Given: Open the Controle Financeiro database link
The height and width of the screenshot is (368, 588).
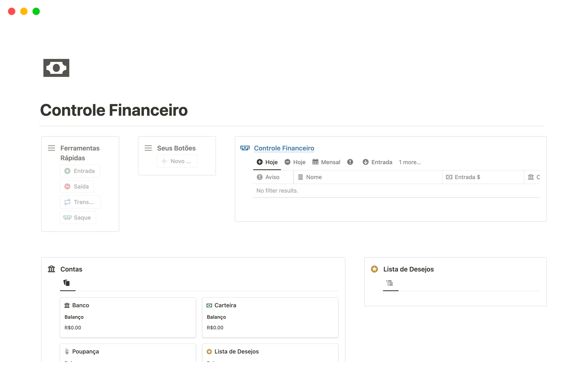Looking at the screenshot, I should [284, 148].
